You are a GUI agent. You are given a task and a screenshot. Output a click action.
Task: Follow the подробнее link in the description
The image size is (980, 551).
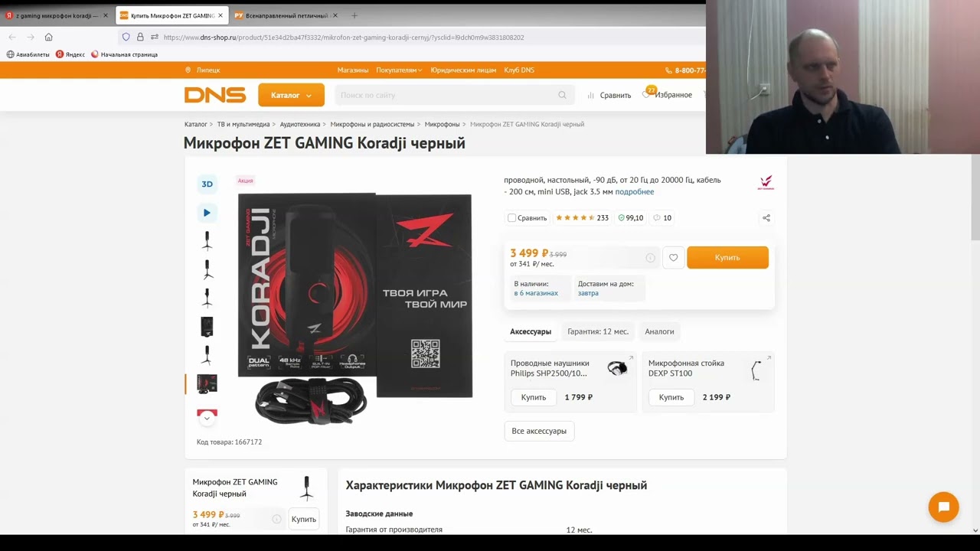click(635, 192)
